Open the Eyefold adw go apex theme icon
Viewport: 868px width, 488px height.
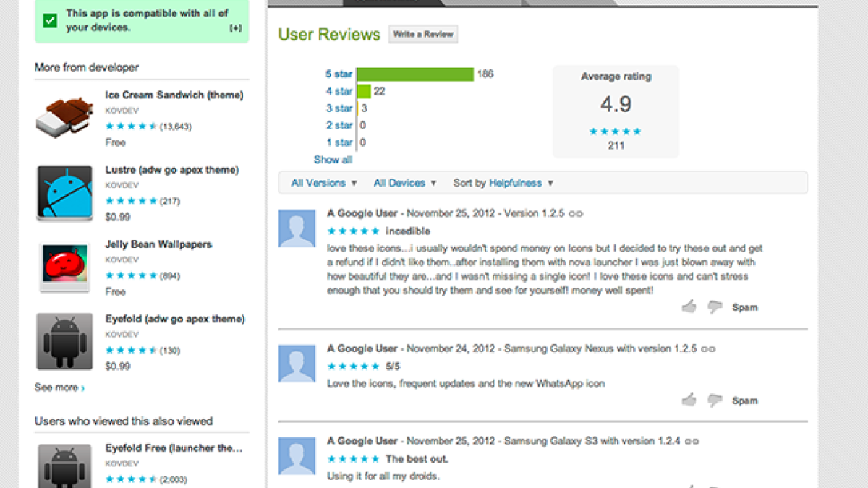(64, 342)
